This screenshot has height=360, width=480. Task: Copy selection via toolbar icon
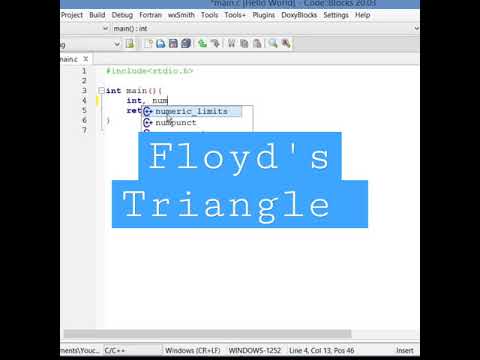coord(244,43)
